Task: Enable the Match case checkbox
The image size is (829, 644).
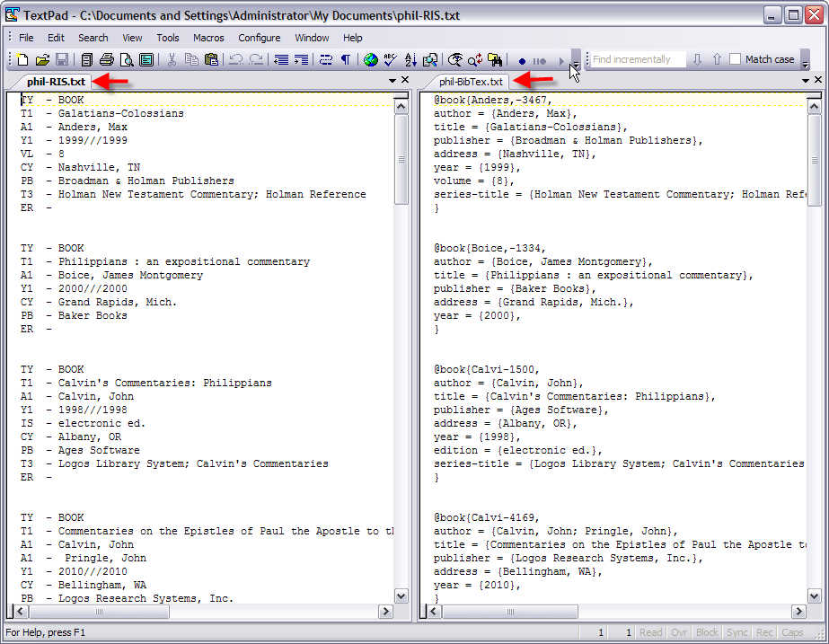Action: point(735,59)
